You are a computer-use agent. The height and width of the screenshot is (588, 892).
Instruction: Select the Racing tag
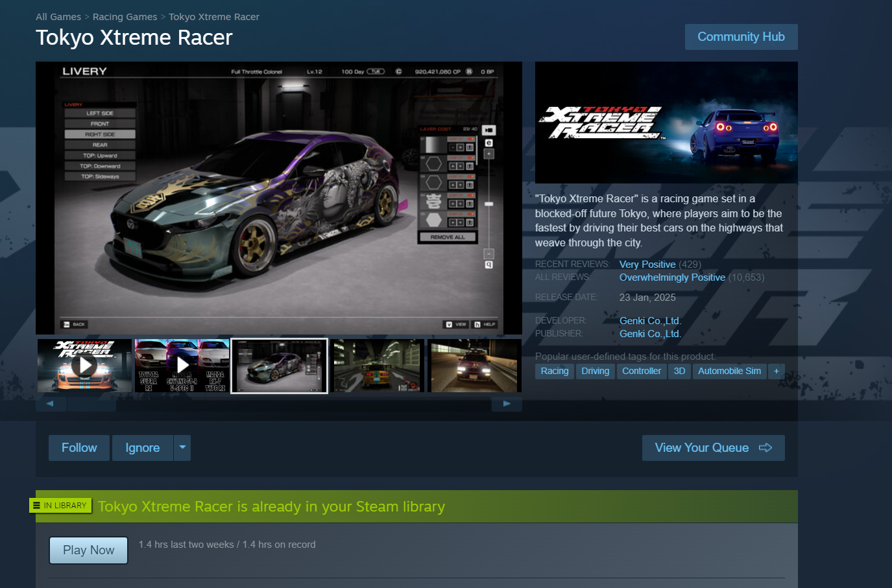(555, 371)
